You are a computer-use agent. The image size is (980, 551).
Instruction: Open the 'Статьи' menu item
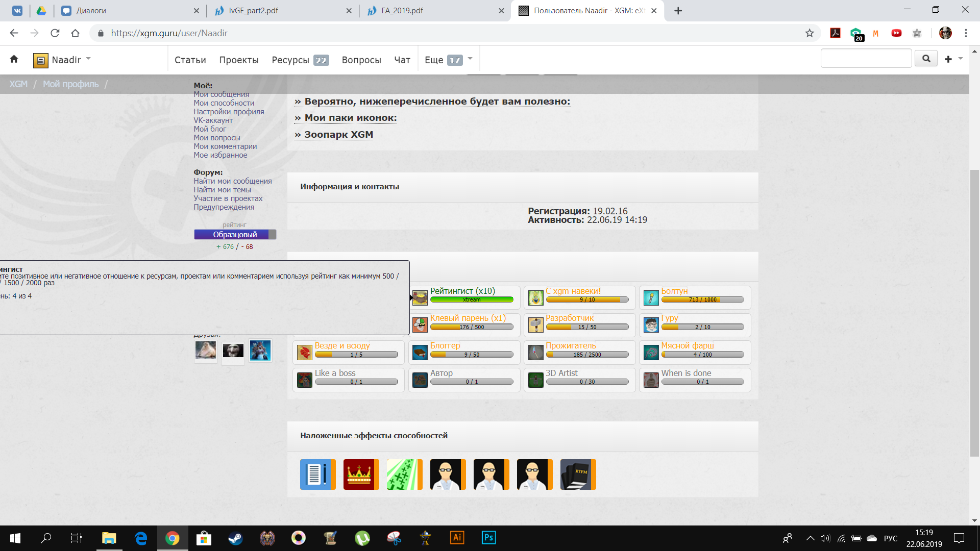[x=190, y=60]
